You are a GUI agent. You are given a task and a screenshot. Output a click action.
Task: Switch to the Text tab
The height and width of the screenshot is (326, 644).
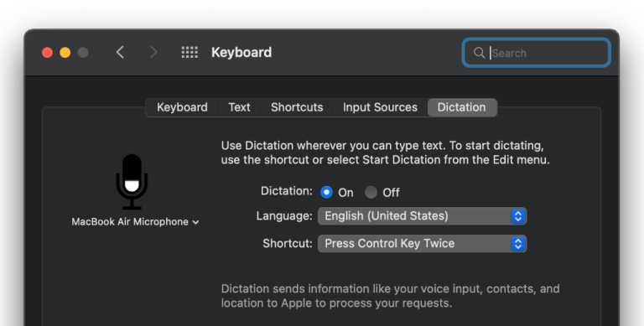point(239,107)
